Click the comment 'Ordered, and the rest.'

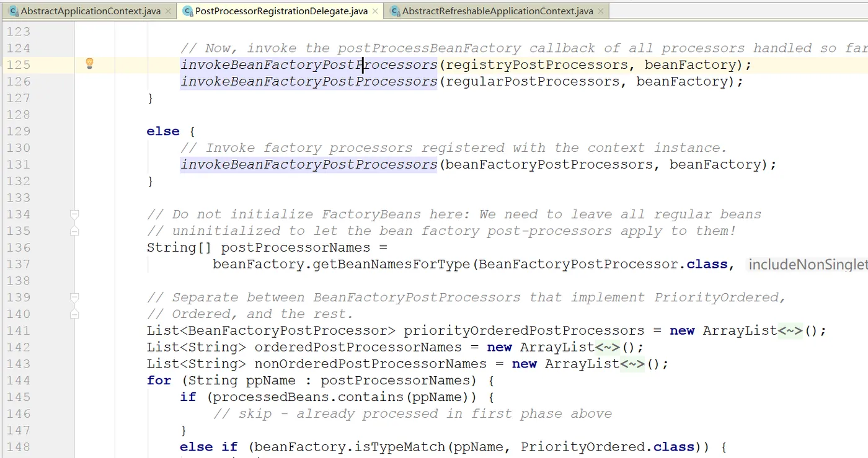(249, 314)
